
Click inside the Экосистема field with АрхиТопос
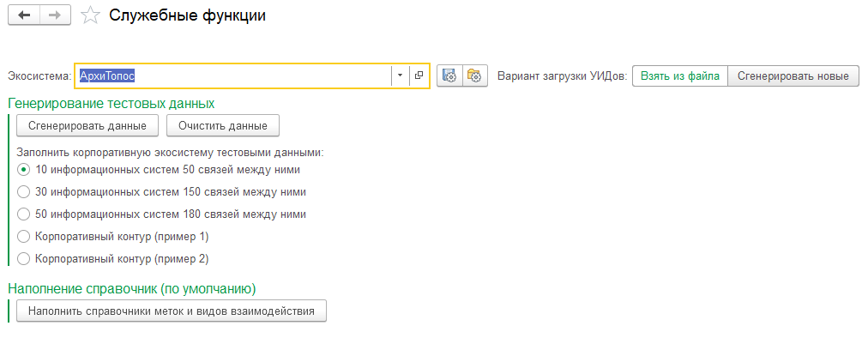coord(232,75)
